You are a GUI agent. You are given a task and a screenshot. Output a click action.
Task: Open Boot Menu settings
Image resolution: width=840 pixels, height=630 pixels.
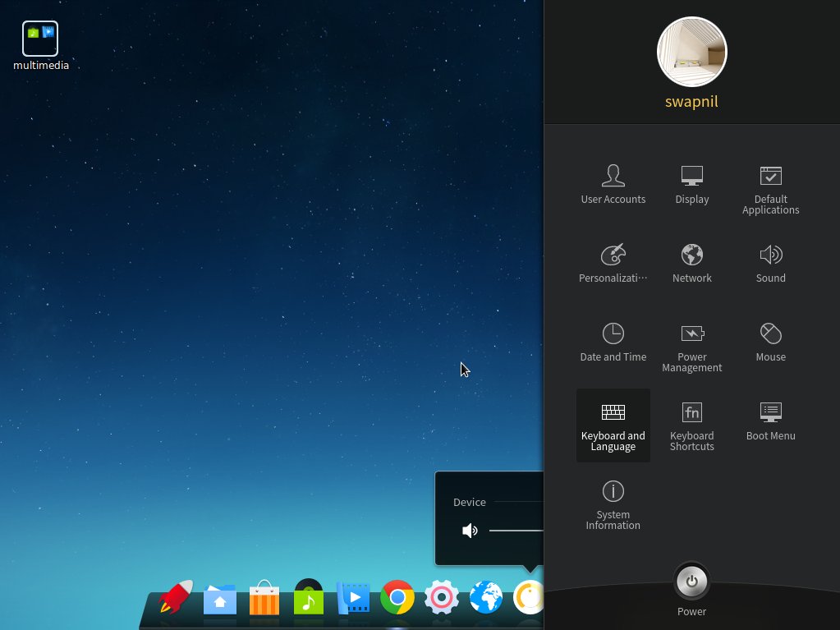tap(770, 421)
